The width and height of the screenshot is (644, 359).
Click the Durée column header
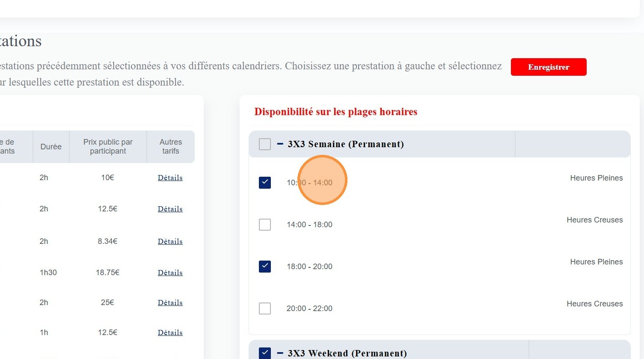51,147
